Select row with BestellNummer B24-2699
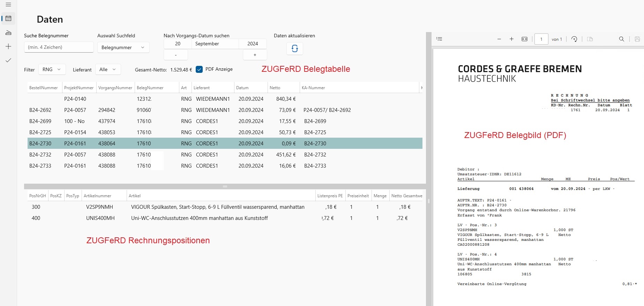The height and width of the screenshot is (306, 644). click(225, 121)
